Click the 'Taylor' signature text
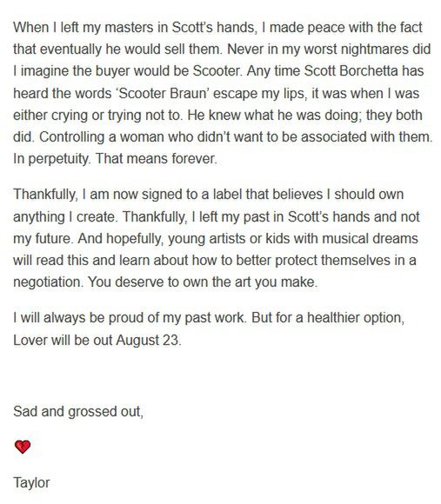Screen dimensions: 441x504 pos(31,482)
